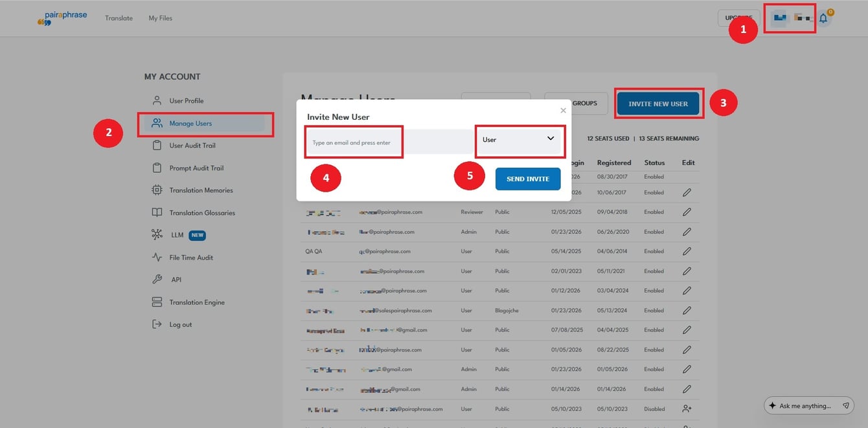The image size is (868, 428).
Task: Open the API settings
Action: point(176,280)
